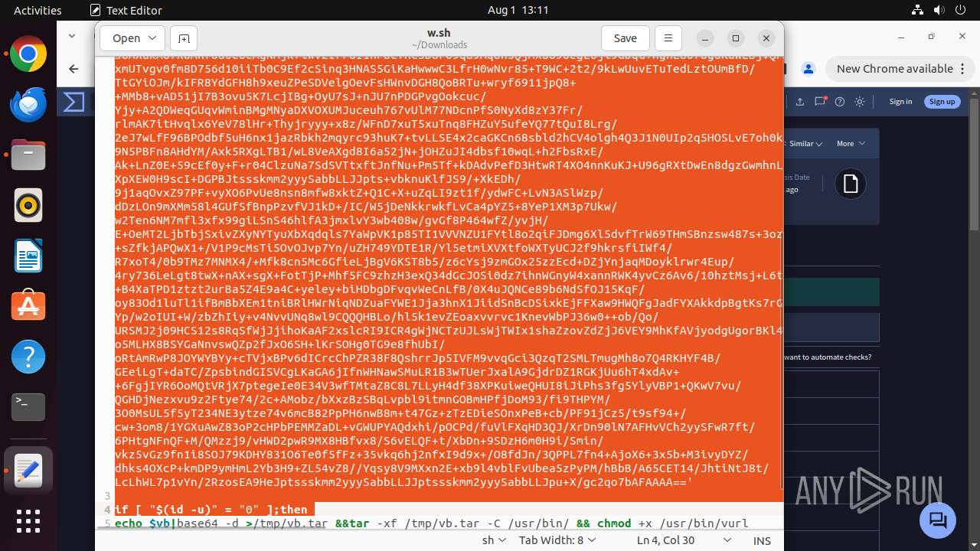Click the power icon in system tray

click(x=962, y=10)
